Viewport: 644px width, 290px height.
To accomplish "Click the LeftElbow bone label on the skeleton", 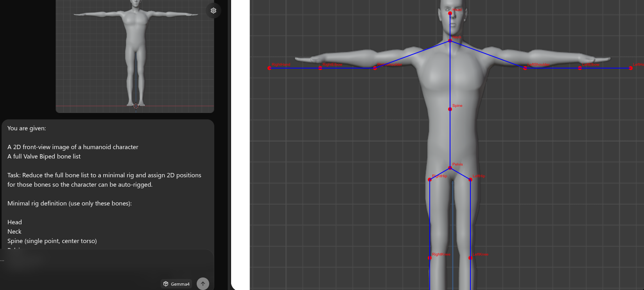I will click(590, 65).
